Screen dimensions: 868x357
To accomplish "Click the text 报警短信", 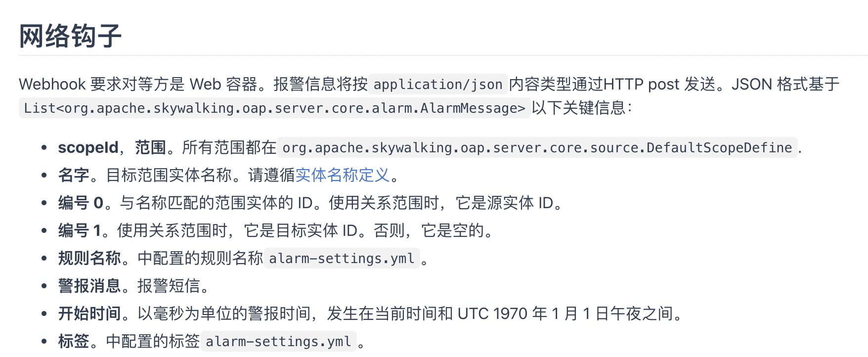I will click(169, 286).
